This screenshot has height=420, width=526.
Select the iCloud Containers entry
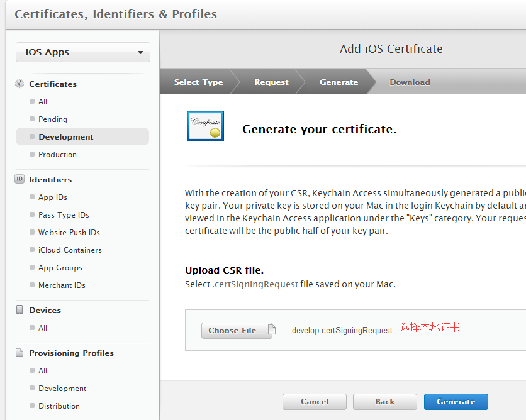tap(70, 250)
